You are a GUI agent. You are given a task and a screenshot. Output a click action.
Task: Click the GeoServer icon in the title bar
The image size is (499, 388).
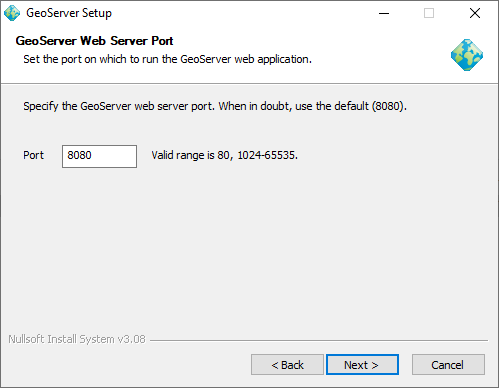(12, 13)
